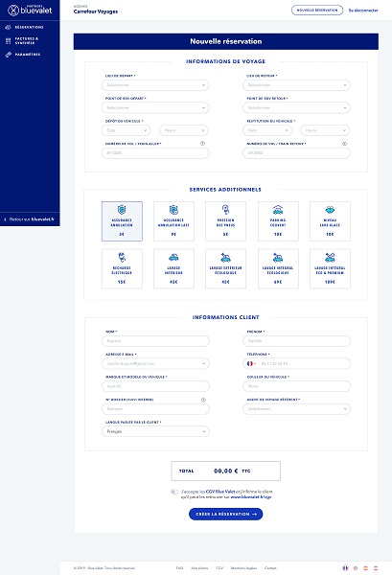Screen dimensions: 392x575
Task: Open Factures & synthèse in the sidebar
Action: click(x=22, y=40)
